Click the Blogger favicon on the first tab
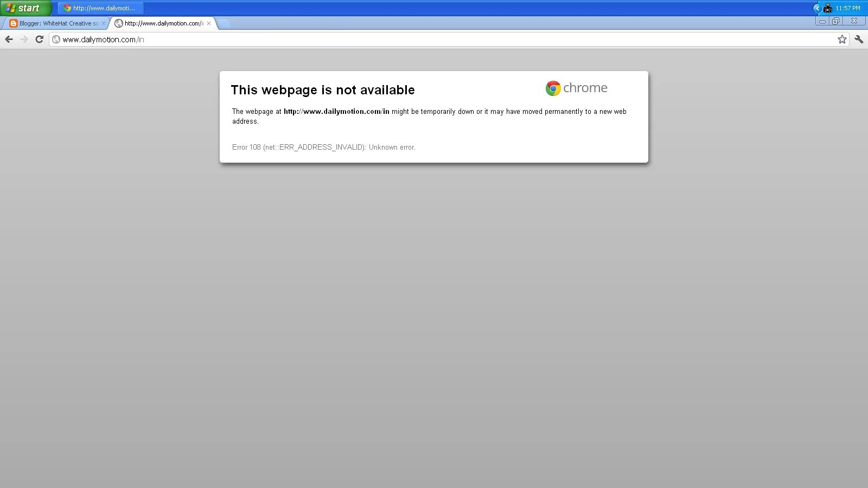This screenshot has width=868, height=488. click(x=14, y=23)
